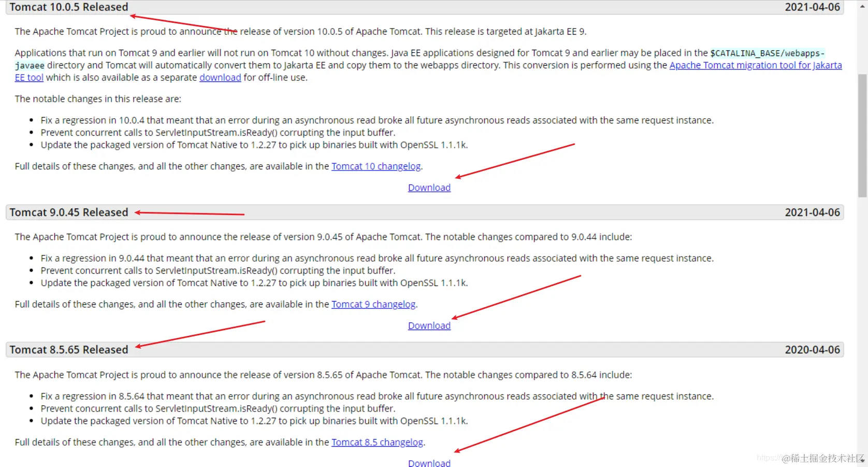Select 'Tomcat 8.5.65 Released' heading text

point(69,350)
